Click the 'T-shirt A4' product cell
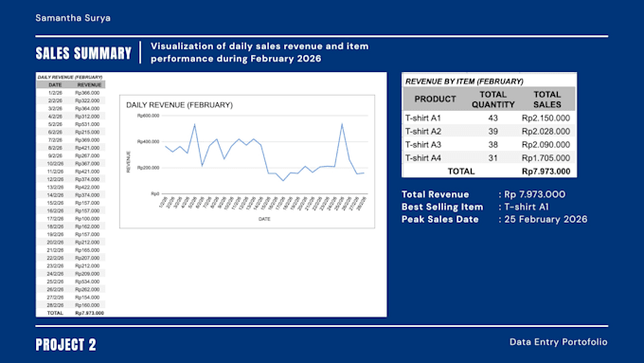This screenshot has width=644, height=363. [x=423, y=158]
